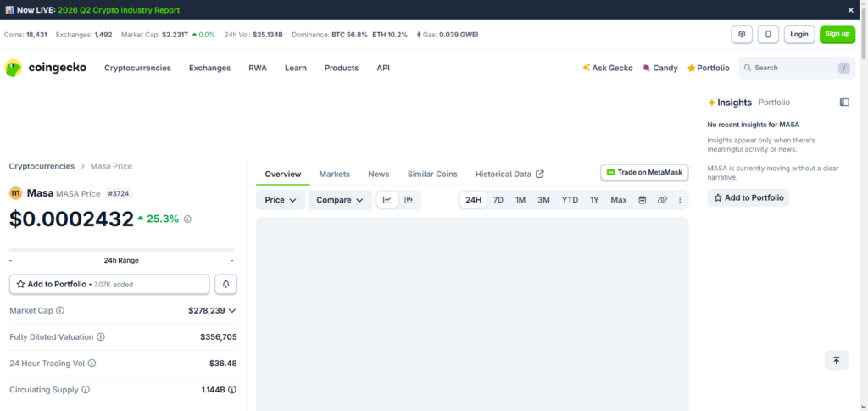The image size is (868, 411).
Task: Click the scroll-to-top arrow button
Action: click(837, 361)
